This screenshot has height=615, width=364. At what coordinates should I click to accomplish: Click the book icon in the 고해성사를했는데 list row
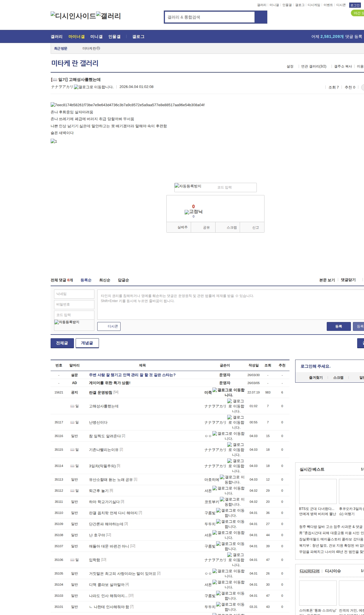pos(72,406)
